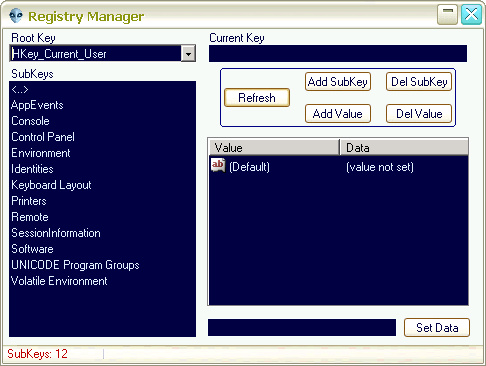Viewport: 486px width, 366px height.
Task: Click the Data column header
Action: click(404, 147)
